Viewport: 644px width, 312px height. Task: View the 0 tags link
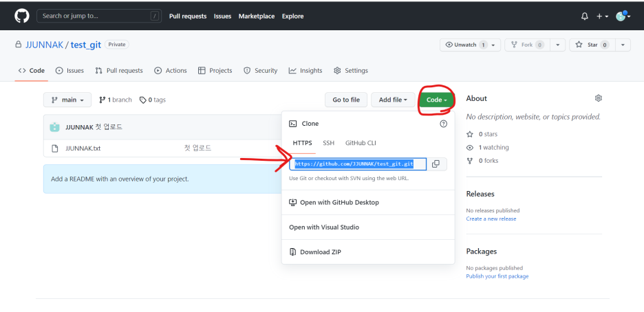[x=152, y=100]
